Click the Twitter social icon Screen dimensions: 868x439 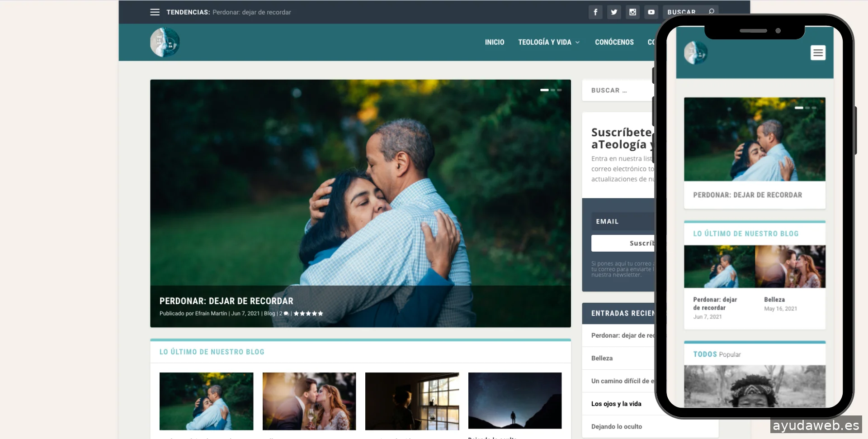tap(613, 12)
